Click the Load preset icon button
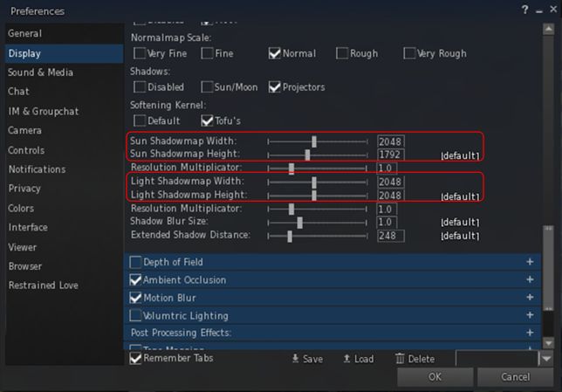Viewport: 562px width, 392px height. coord(346,359)
